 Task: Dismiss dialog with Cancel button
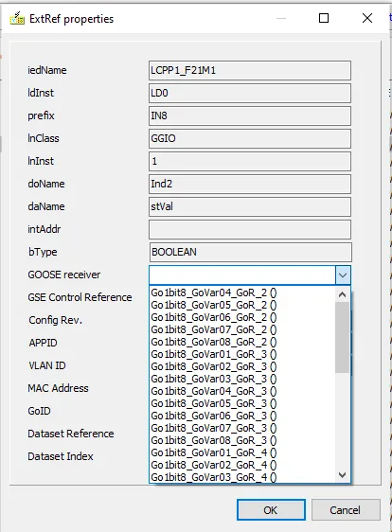[x=346, y=509]
